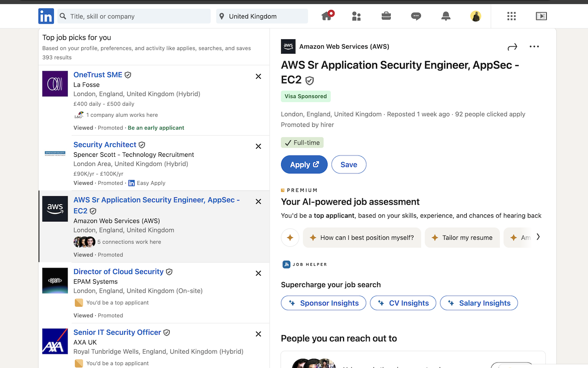Click the JOB HELPER label

pos(310,264)
